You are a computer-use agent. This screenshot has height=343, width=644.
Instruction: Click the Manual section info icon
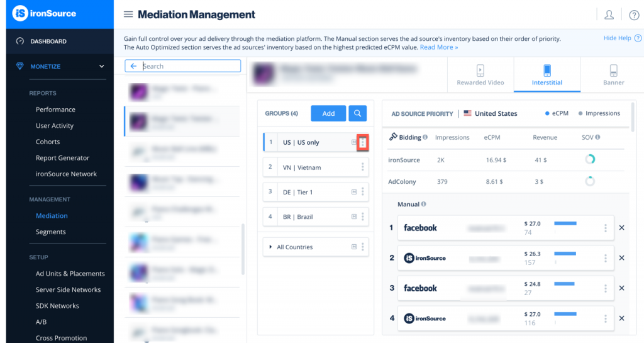tap(423, 204)
